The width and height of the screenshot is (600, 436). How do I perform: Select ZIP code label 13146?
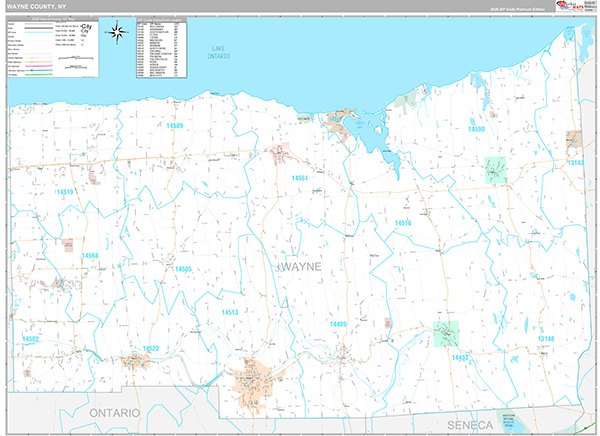click(x=546, y=339)
